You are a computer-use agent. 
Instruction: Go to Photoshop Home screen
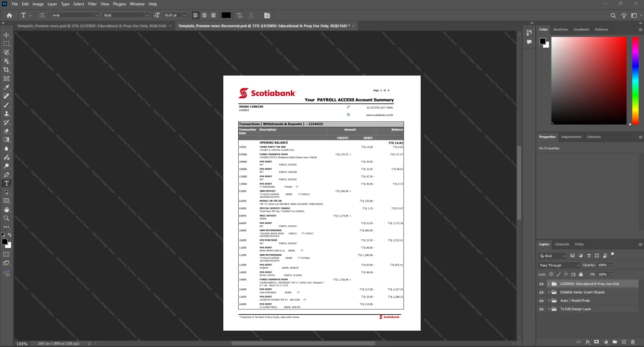coord(9,15)
